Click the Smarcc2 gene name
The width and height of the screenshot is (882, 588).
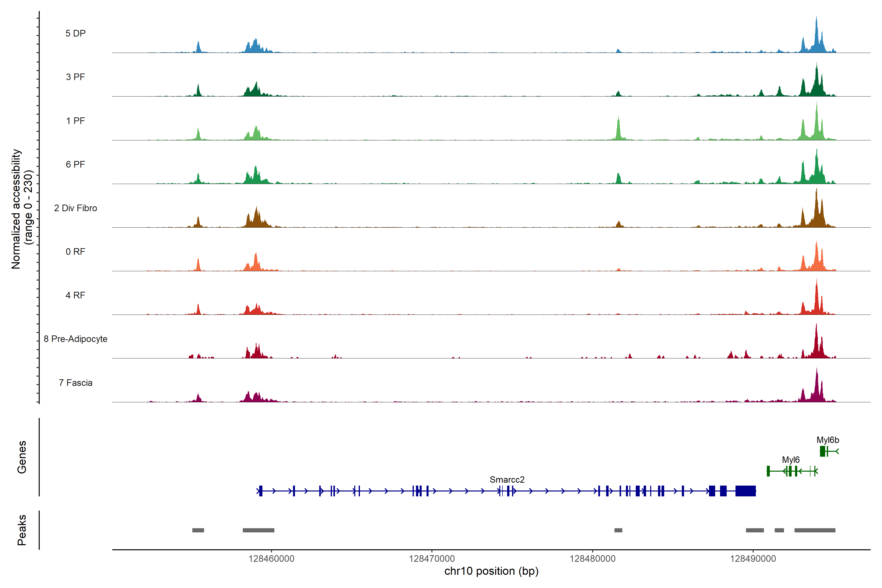point(507,480)
